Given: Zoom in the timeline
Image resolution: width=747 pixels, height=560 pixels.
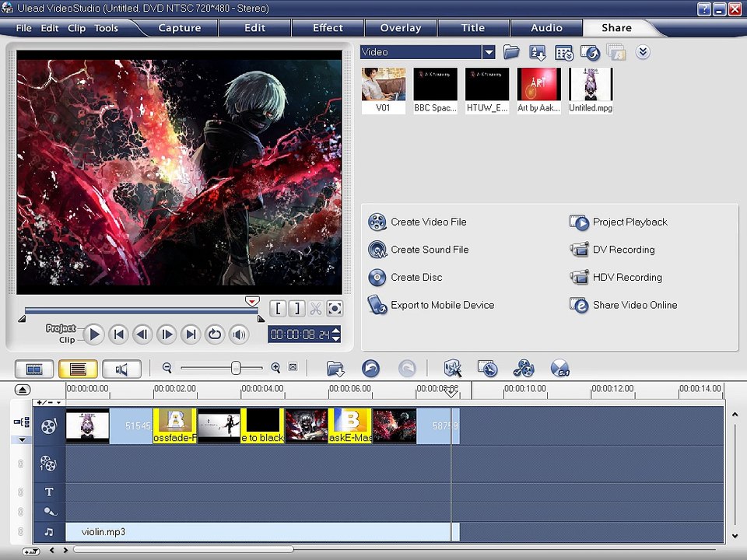Looking at the screenshot, I should [x=275, y=368].
